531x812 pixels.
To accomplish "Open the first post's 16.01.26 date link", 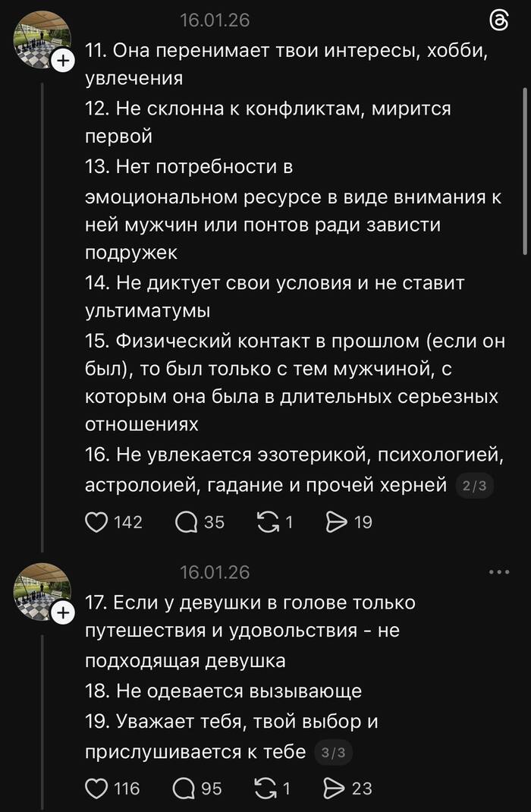I will (x=215, y=20).
